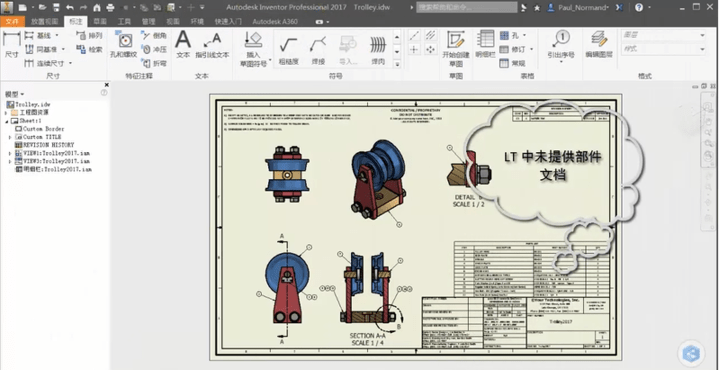Open the 快速入门 ribbon tab
The width and height of the screenshot is (719, 370).
pos(228,22)
